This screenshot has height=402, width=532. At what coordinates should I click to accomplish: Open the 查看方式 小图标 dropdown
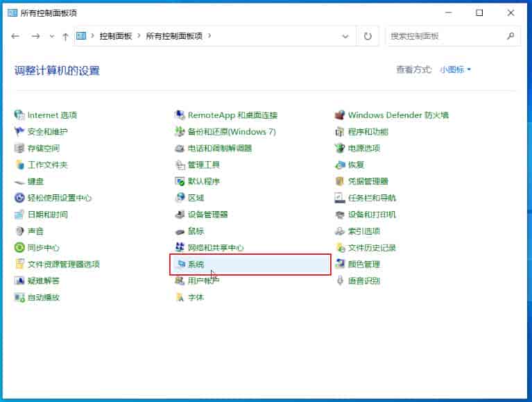[x=455, y=69]
